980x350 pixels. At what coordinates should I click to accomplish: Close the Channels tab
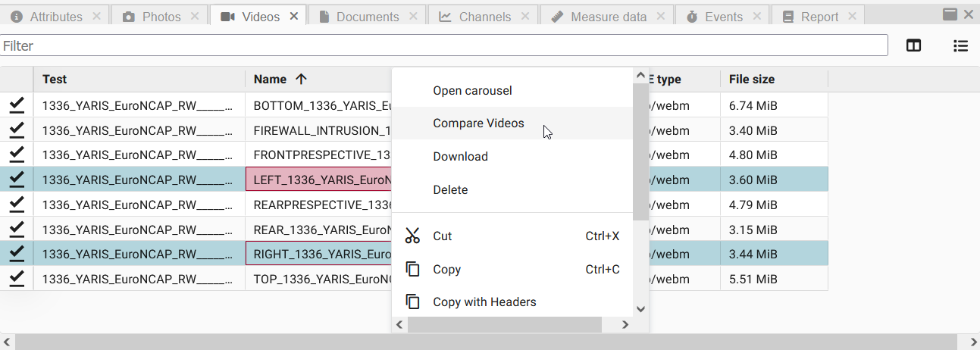pyautogui.click(x=525, y=16)
